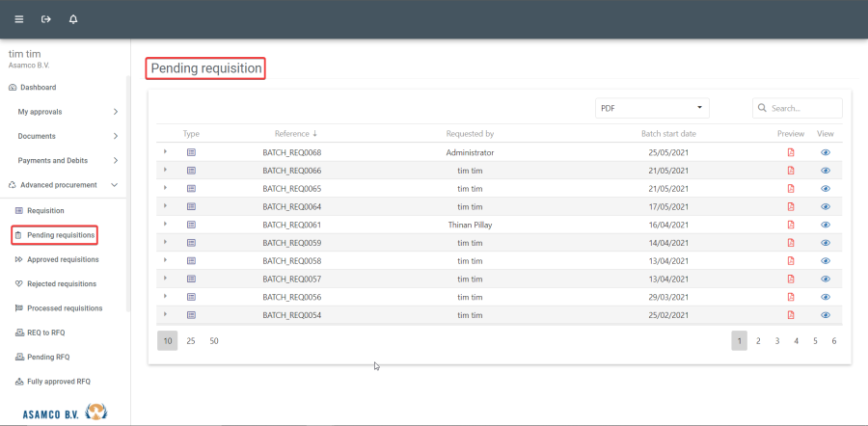
Task: Click PDF preview icon for BATCH_REQ0061
Action: pos(791,225)
